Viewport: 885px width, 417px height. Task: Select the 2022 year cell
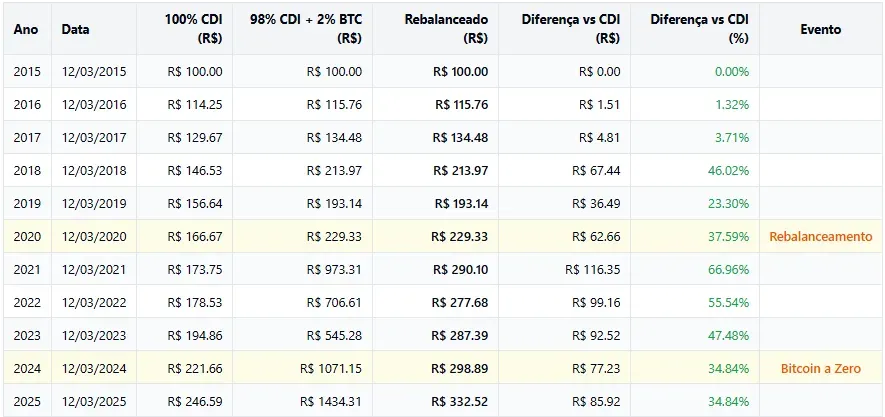click(28, 302)
